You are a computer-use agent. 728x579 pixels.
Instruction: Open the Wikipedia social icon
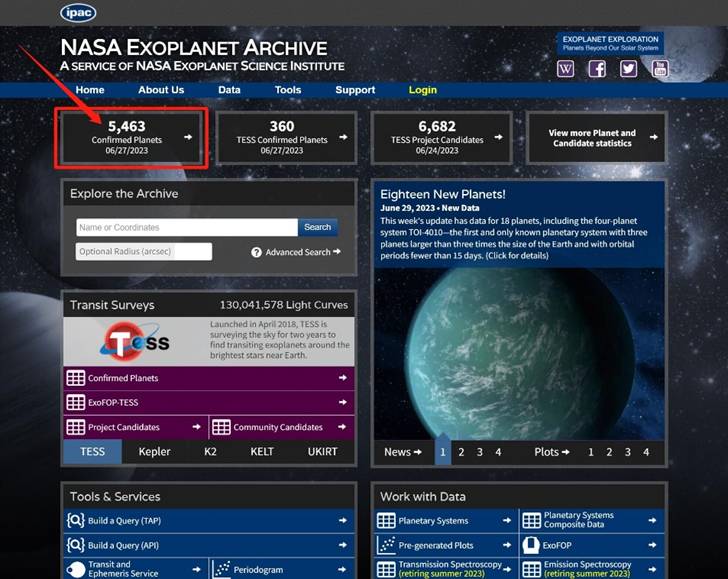566,69
